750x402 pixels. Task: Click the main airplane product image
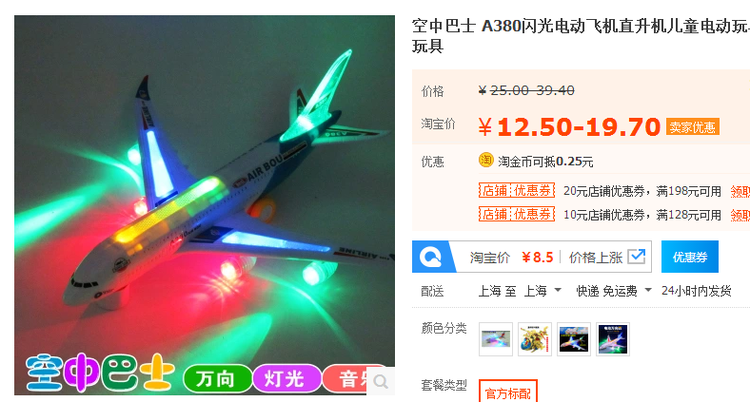click(x=205, y=205)
